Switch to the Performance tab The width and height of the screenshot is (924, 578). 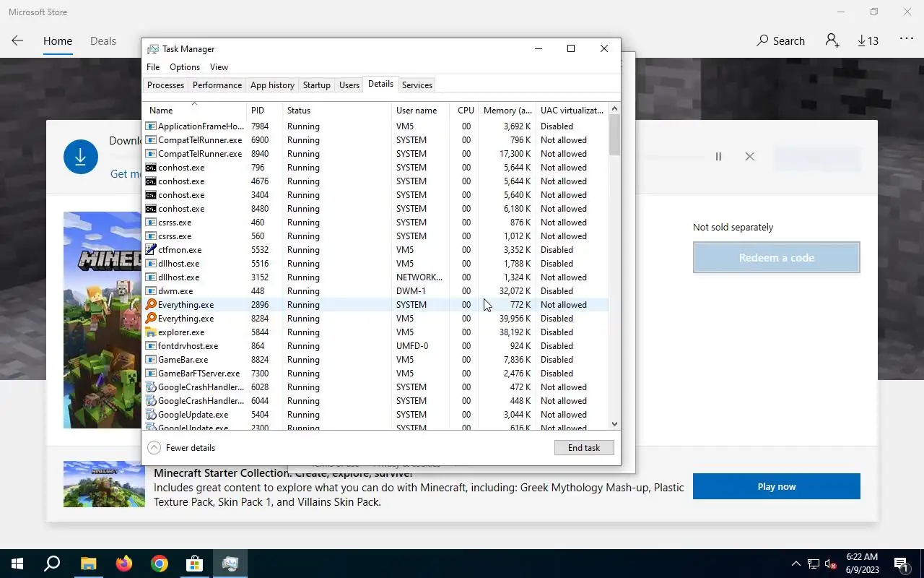[217, 85]
